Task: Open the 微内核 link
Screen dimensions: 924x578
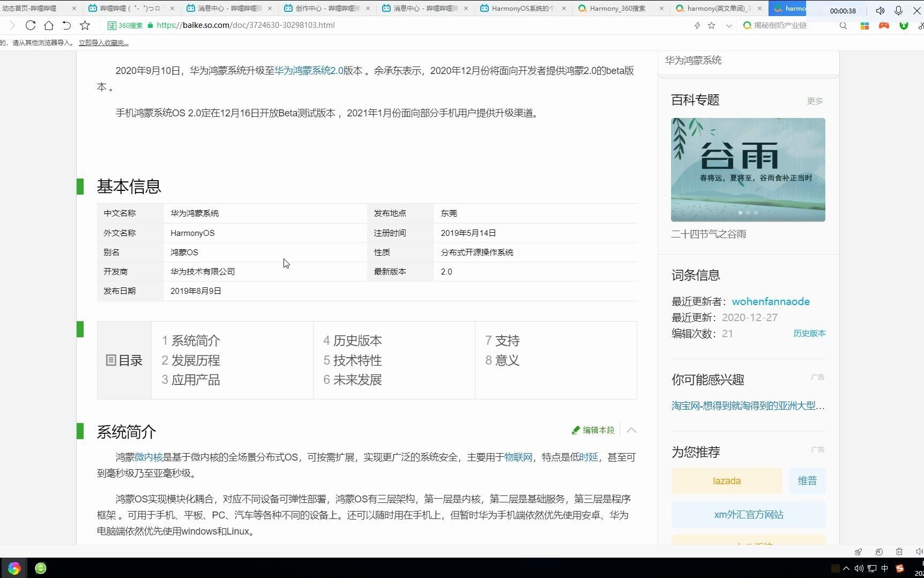Action: pyautogui.click(x=148, y=457)
